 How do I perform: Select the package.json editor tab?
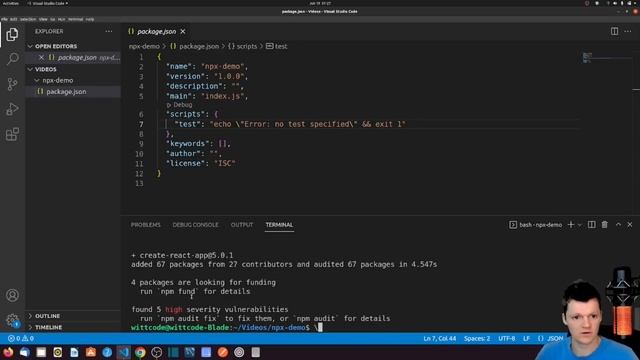(x=157, y=31)
